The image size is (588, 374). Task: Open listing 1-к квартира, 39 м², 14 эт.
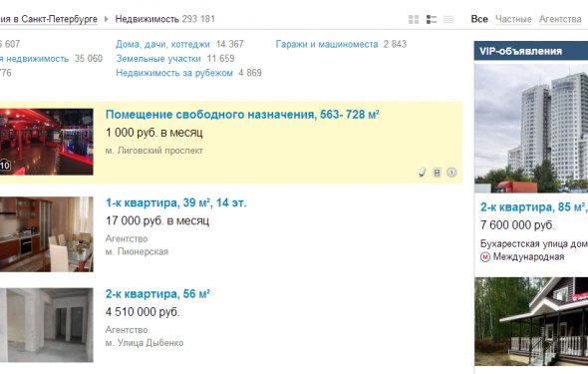[175, 202]
